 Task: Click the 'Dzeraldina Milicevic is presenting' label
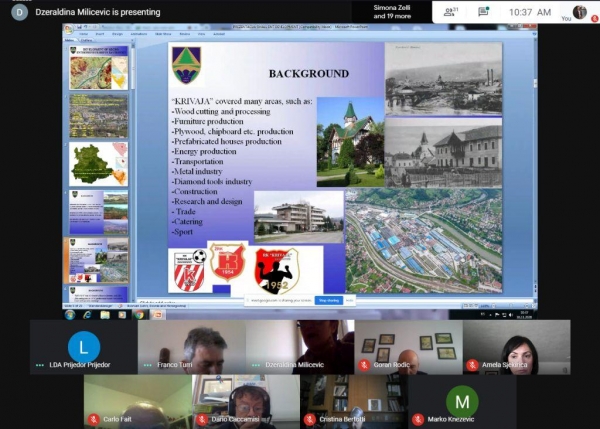[x=98, y=12]
